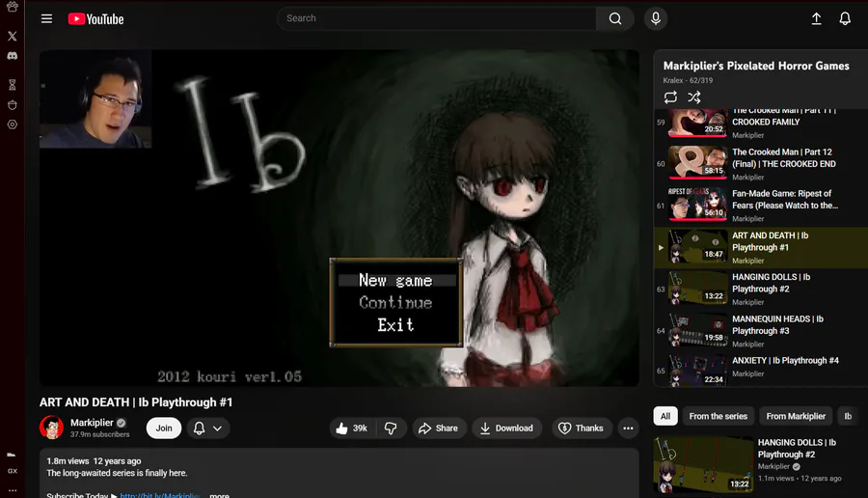Screen dimensions: 868x498
Task: Open the playlist title 'Markiplier's Pixelated Horror Games'
Action: point(756,66)
